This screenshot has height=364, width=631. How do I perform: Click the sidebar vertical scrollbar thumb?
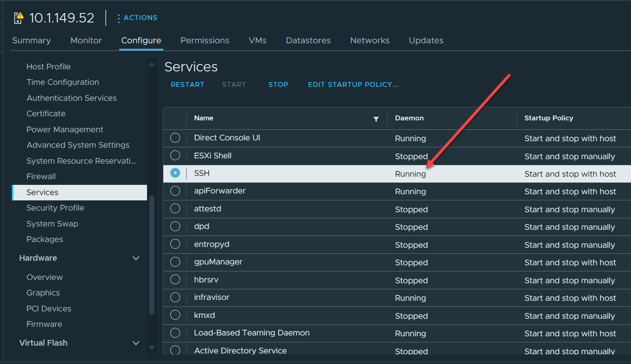(152, 255)
